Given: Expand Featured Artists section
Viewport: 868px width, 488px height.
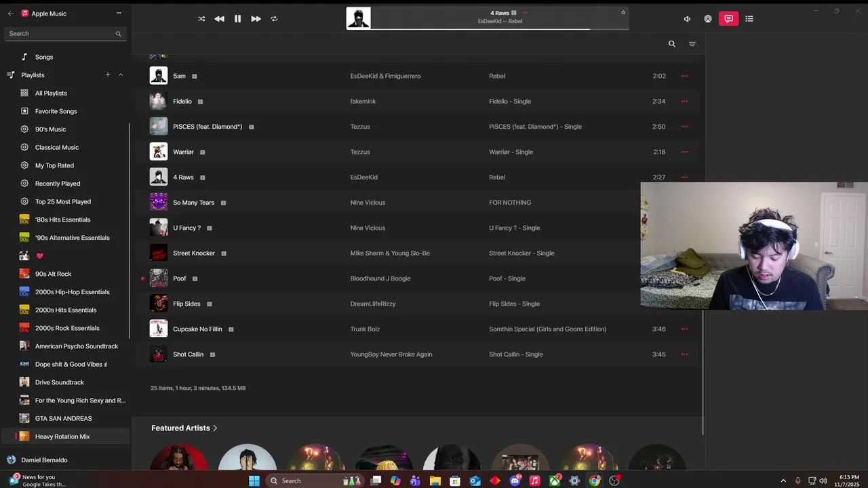Looking at the screenshot, I should [x=184, y=428].
